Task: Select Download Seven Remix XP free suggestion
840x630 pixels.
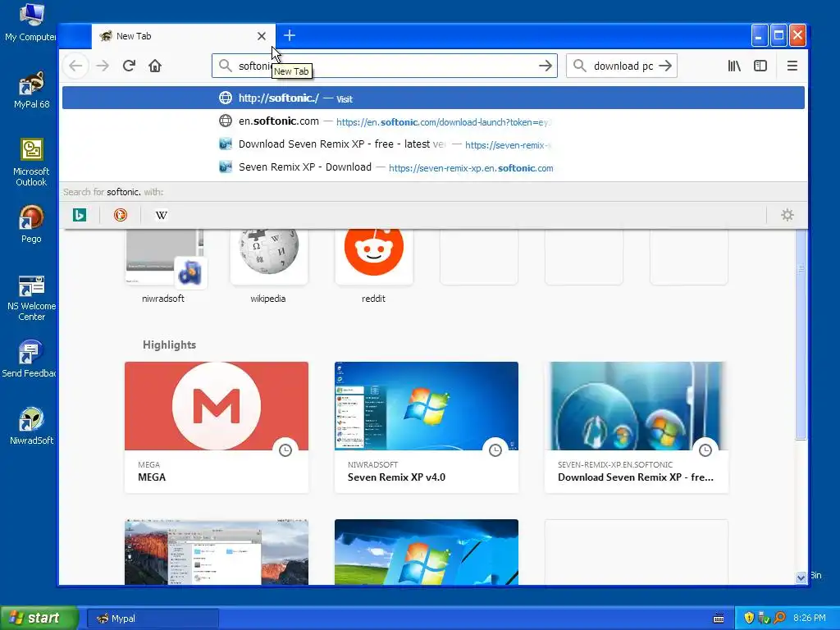Action: pyautogui.click(x=433, y=144)
